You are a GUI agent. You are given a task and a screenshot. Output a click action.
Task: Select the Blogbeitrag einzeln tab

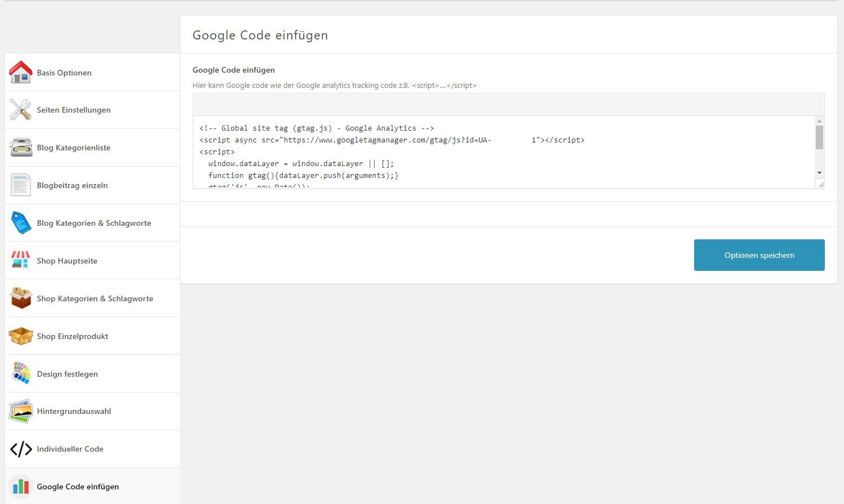tap(92, 185)
